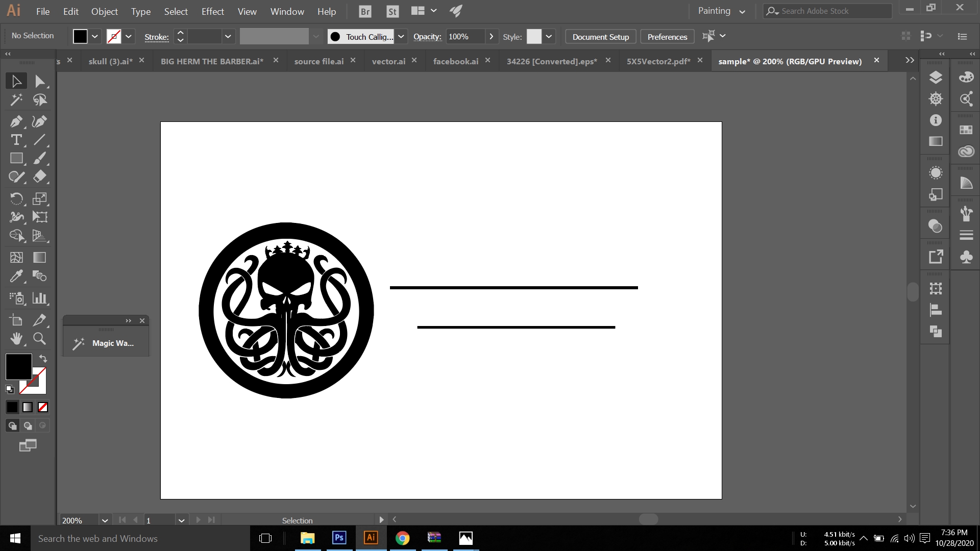Open Adobe Bridge from Br icon
Screen dimensions: 980x551
pos(365,11)
